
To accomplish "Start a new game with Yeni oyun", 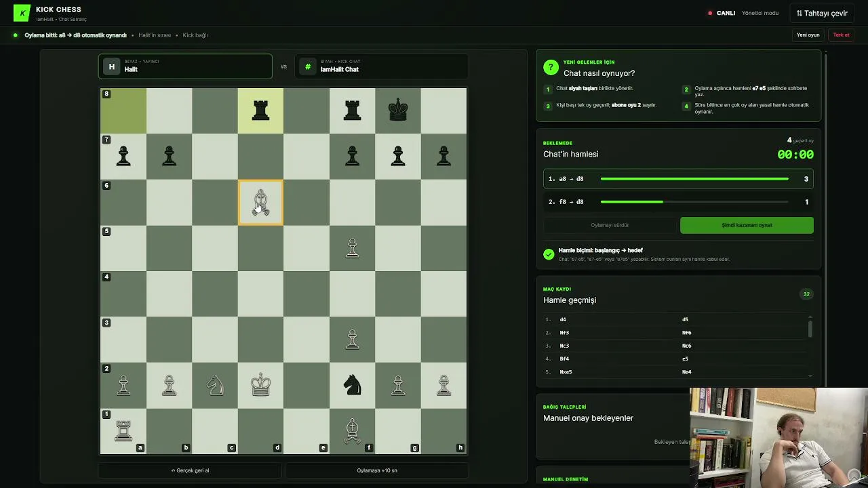I will click(808, 35).
